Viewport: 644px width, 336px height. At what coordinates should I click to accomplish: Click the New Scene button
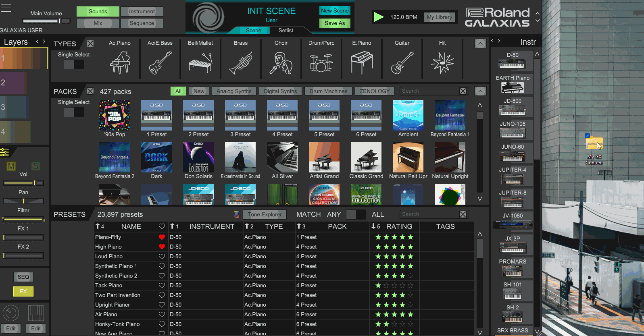pos(335,11)
